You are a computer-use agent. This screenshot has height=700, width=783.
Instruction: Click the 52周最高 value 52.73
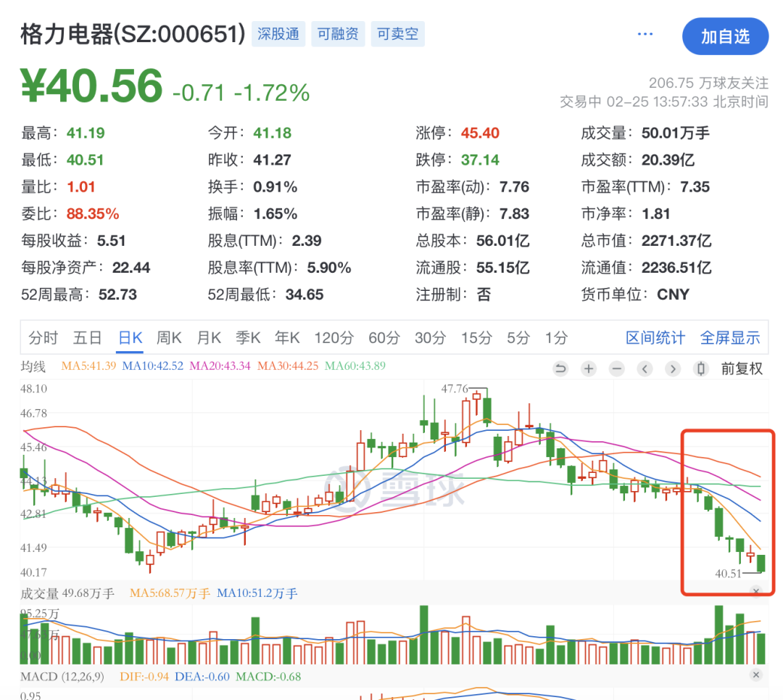coord(117,295)
